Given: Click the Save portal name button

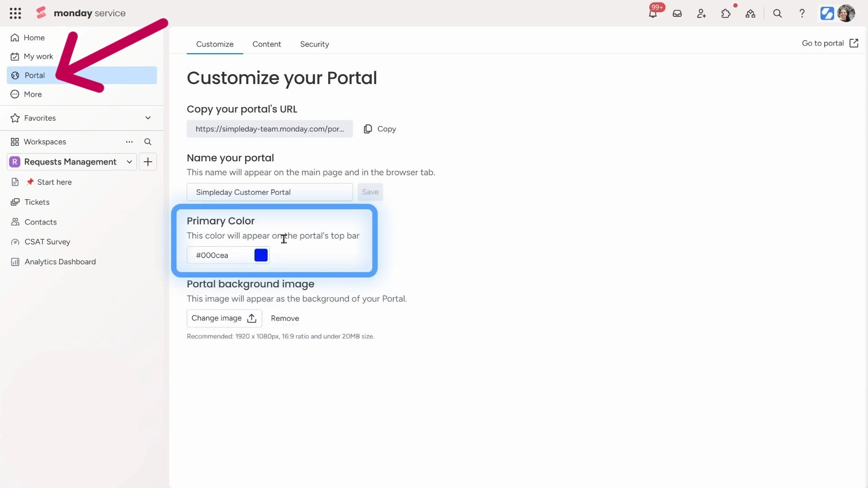Looking at the screenshot, I should click(x=370, y=192).
